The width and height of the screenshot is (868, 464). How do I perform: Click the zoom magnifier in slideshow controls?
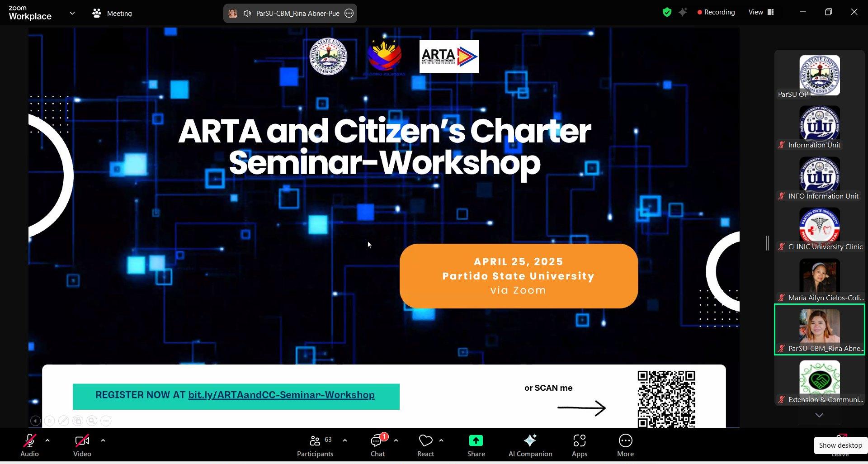tap(92, 421)
